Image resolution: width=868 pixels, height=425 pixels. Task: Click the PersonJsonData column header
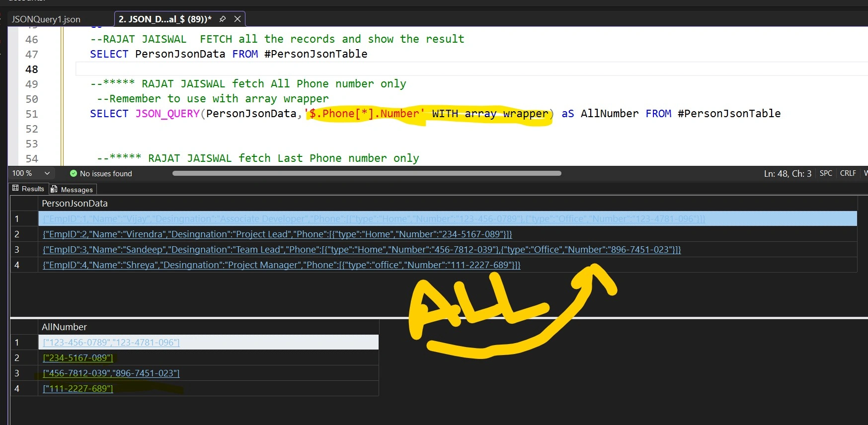coord(448,204)
